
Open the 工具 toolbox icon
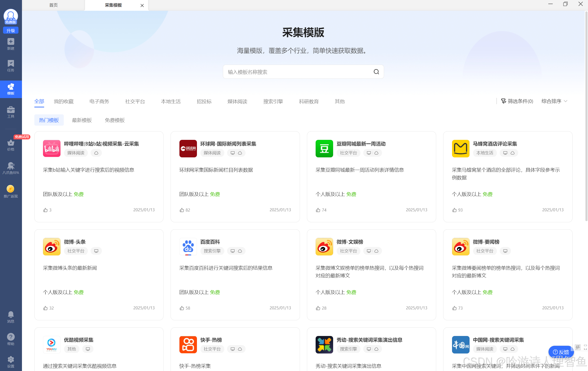[11, 110]
